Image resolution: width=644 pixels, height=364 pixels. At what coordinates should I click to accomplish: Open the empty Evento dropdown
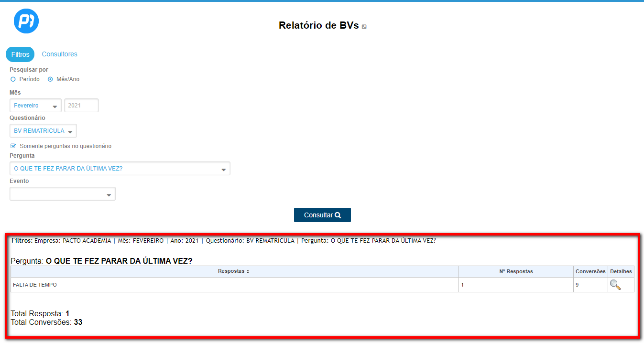[62, 194]
